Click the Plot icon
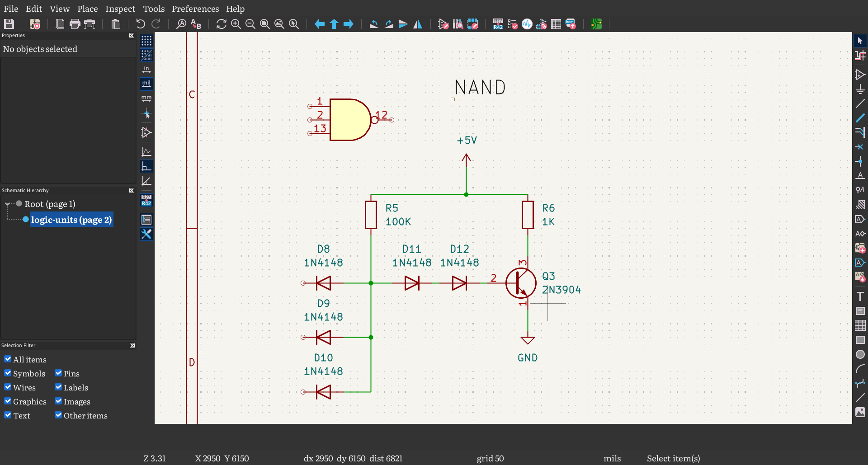Viewport: 868px width, 465px height. 90,24
